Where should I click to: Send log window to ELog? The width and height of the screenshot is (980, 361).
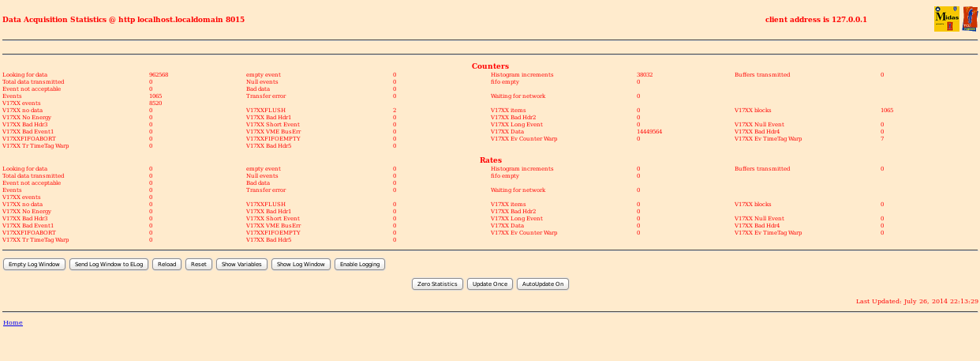pos(109,264)
